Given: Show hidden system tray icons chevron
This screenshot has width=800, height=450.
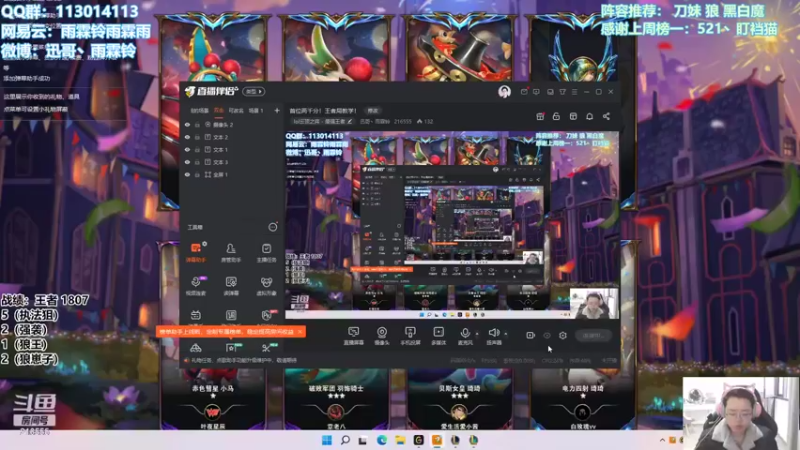Looking at the screenshot, I should point(662,440).
